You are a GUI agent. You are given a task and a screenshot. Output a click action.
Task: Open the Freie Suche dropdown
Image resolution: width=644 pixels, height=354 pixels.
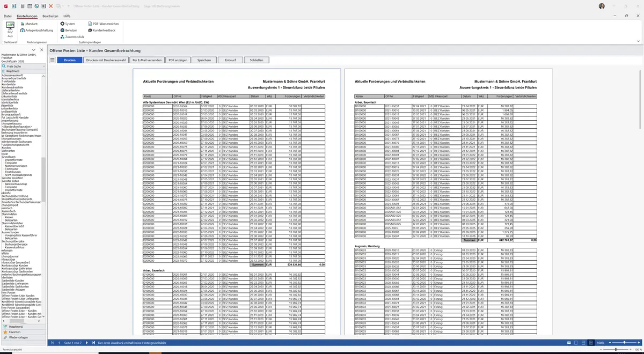pos(44,66)
